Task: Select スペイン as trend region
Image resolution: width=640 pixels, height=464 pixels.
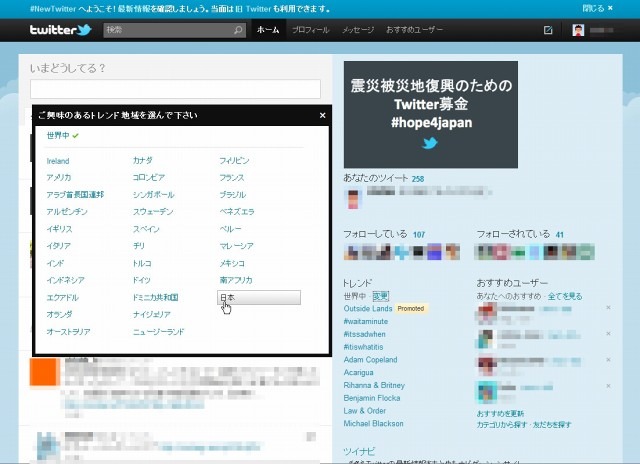Action: pyautogui.click(x=146, y=229)
